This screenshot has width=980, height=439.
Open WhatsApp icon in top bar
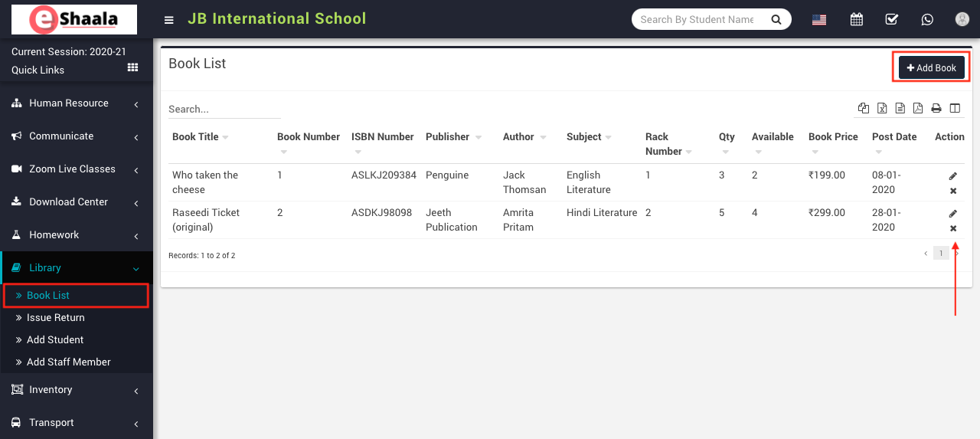[927, 19]
